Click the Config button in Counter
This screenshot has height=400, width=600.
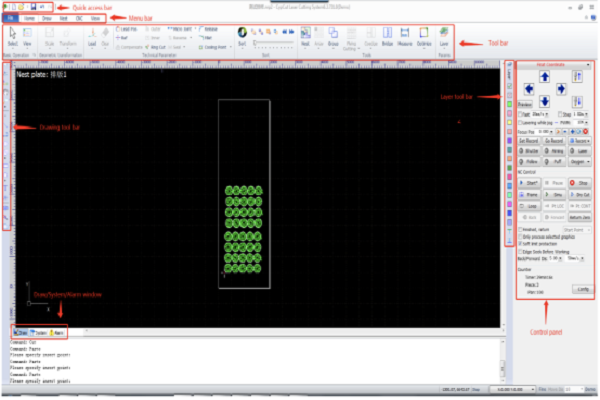click(x=582, y=289)
